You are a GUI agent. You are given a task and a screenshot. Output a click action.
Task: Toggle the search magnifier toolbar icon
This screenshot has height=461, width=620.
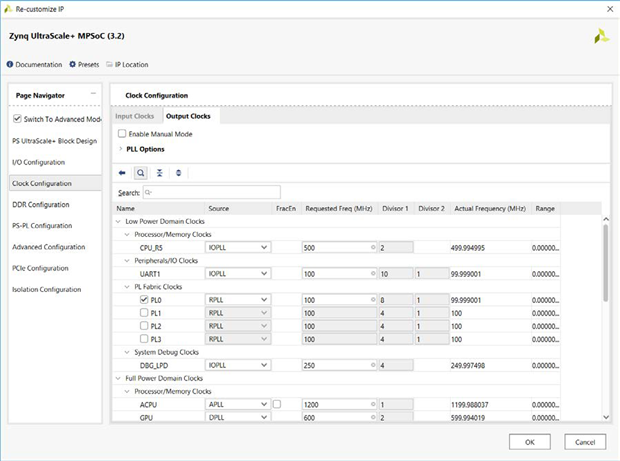coord(141,172)
